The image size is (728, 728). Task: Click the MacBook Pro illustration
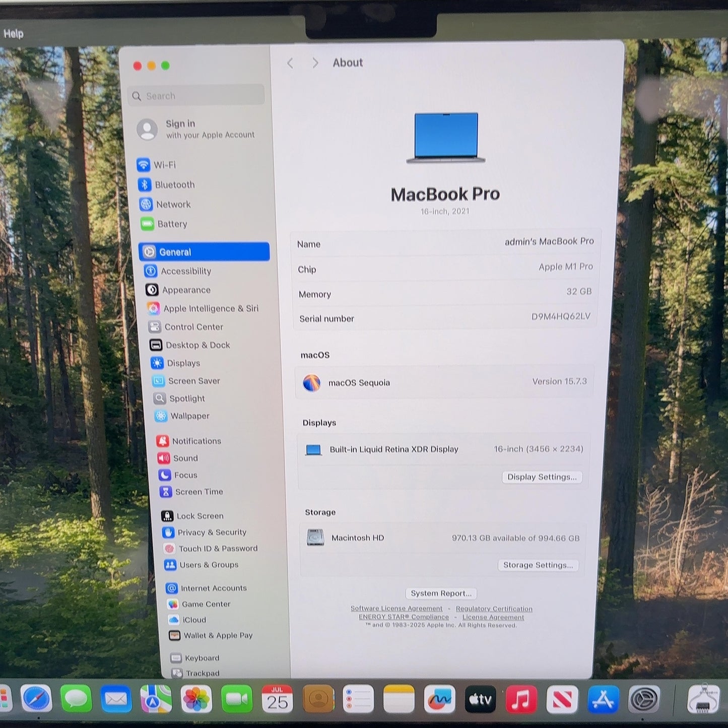(x=446, y=138)
